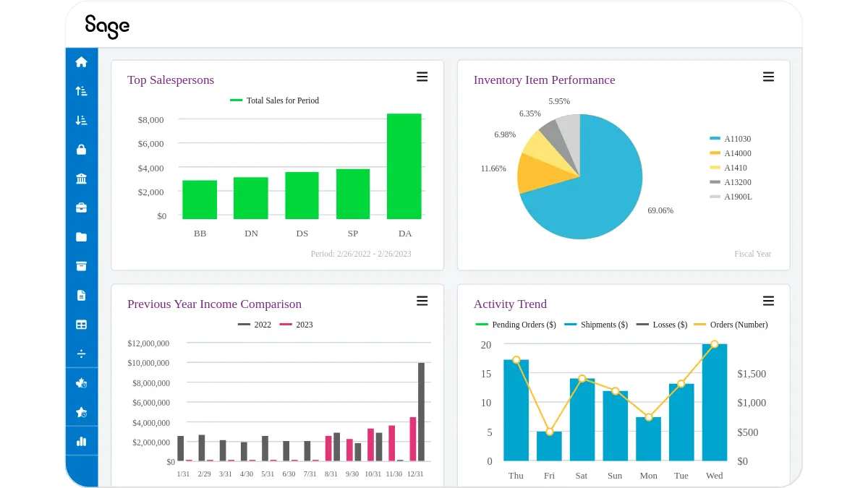
Task: Select the divide icon in the sidebar
Action: click(82, 354)
